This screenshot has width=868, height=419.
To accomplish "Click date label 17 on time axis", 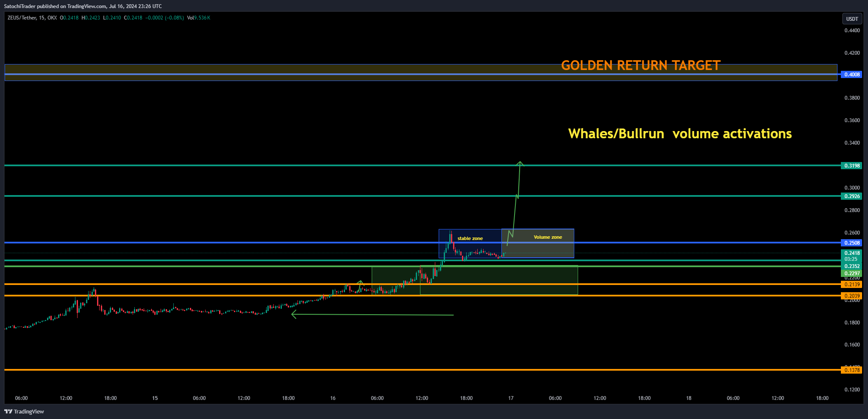I will click(x=511, y=398).
